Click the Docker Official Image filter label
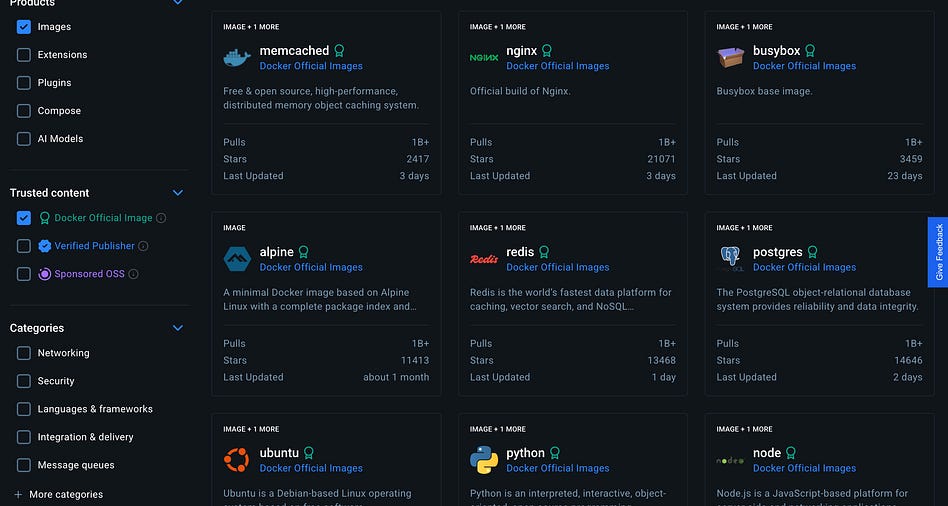948x506 pixels. pos(103,218)
